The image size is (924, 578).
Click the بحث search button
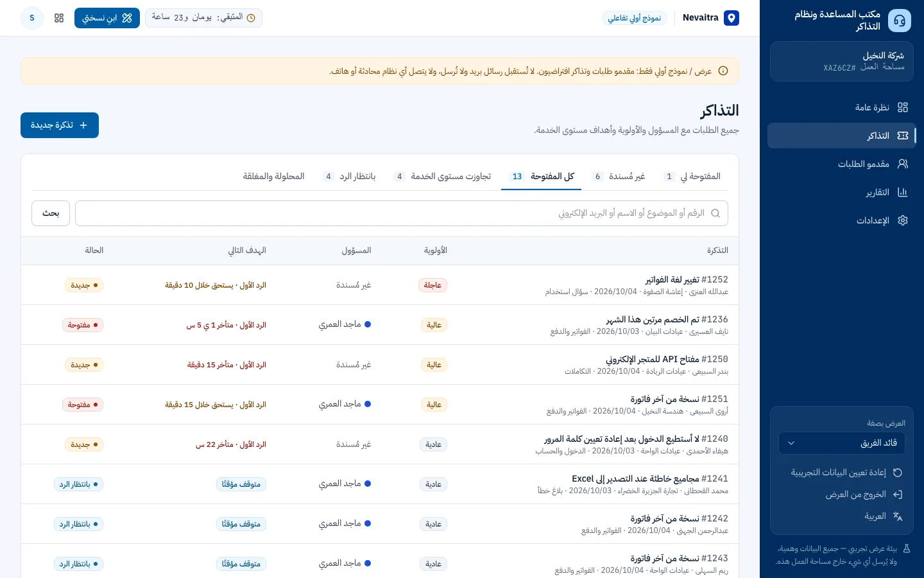(51, 213)
